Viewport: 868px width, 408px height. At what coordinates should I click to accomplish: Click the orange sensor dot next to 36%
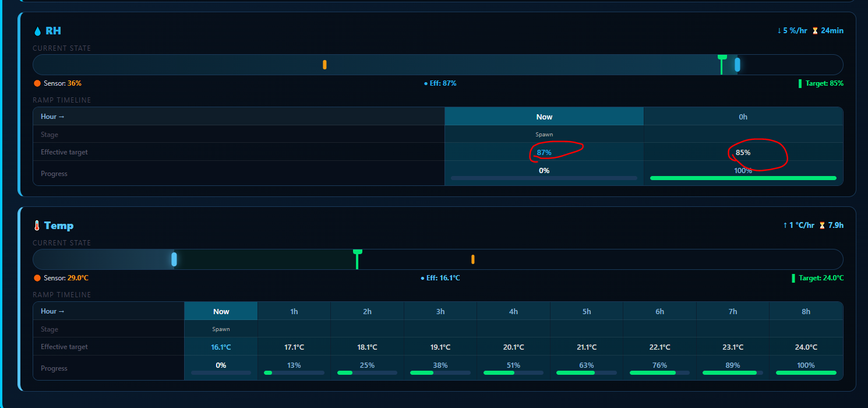pos(37,83)
